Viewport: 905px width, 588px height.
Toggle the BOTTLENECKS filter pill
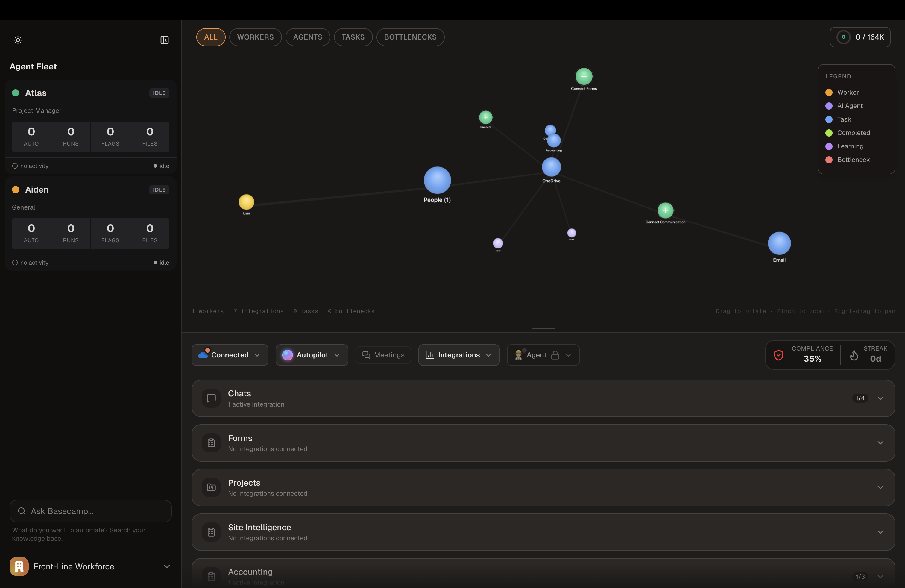pyautogui.click(x=410, y=37)
